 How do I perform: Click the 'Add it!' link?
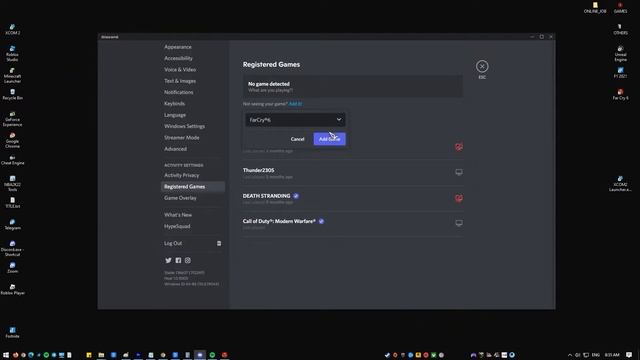point(295,104)
